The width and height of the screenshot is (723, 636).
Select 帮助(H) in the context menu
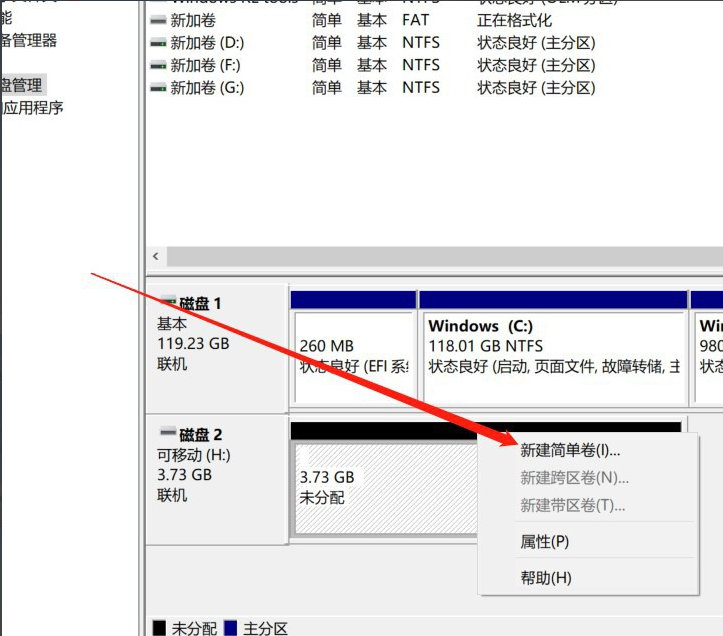click(x=546, y=578)
